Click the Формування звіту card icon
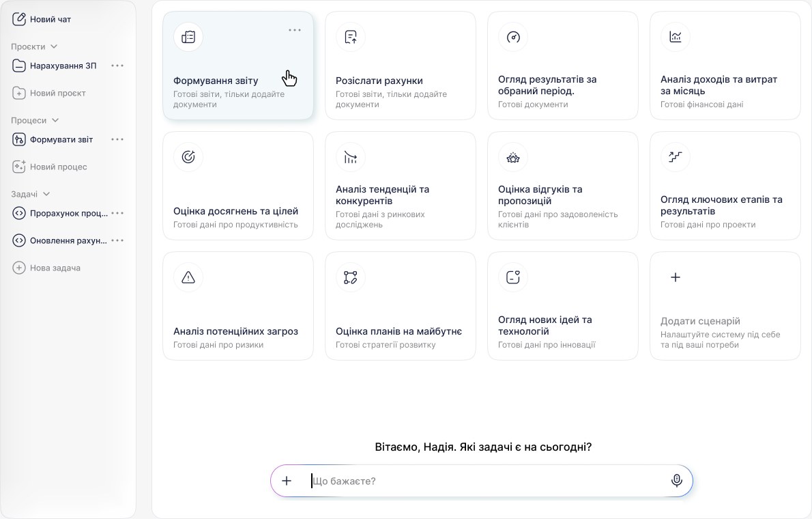812x519 pixels. coord(188,37)
